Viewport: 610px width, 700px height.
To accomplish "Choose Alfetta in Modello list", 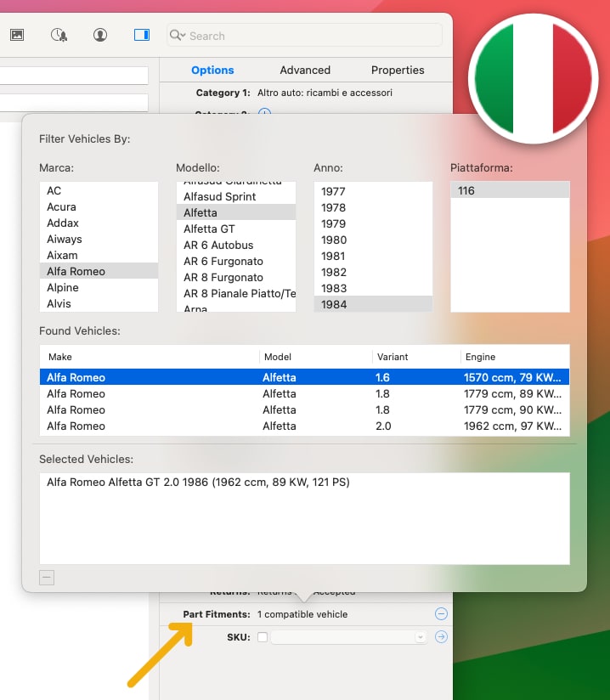I will click(x=236, y=212).
